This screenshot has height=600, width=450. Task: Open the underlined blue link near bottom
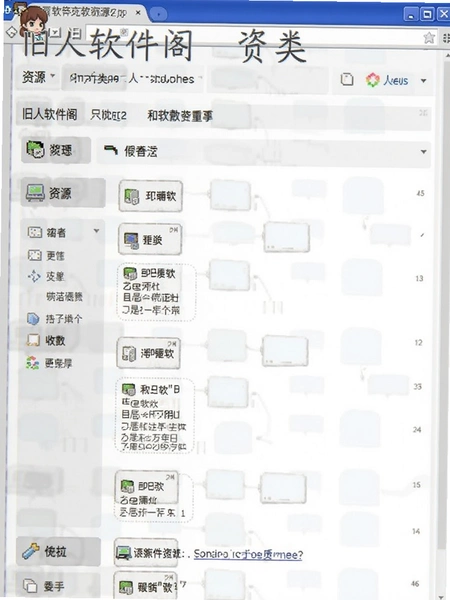[248, 554]
